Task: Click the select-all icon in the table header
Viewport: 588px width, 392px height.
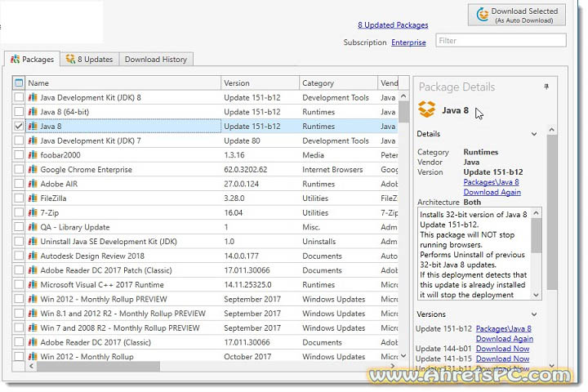Action: point(18,83)
